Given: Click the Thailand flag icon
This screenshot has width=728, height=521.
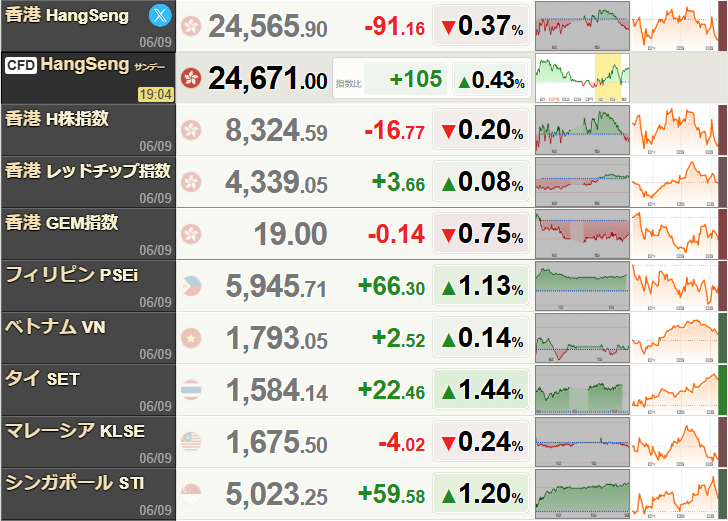Looking at the screenshot, I should pyautogui.click(x=191, y=390).
